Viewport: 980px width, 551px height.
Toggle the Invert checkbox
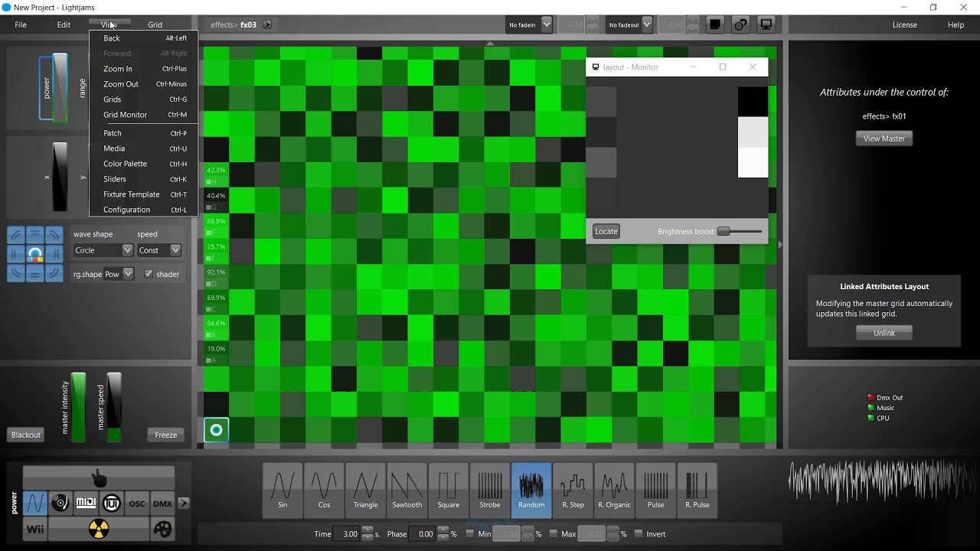click(639, 534)
